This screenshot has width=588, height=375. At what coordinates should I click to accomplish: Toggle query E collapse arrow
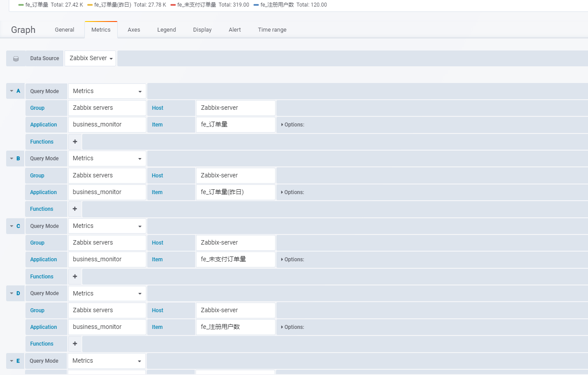[11, 361]
